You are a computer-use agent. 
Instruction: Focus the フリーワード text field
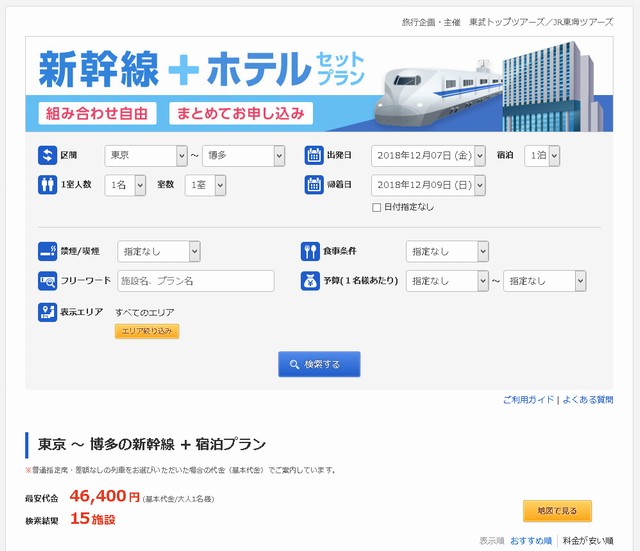[x=196, y=281]
